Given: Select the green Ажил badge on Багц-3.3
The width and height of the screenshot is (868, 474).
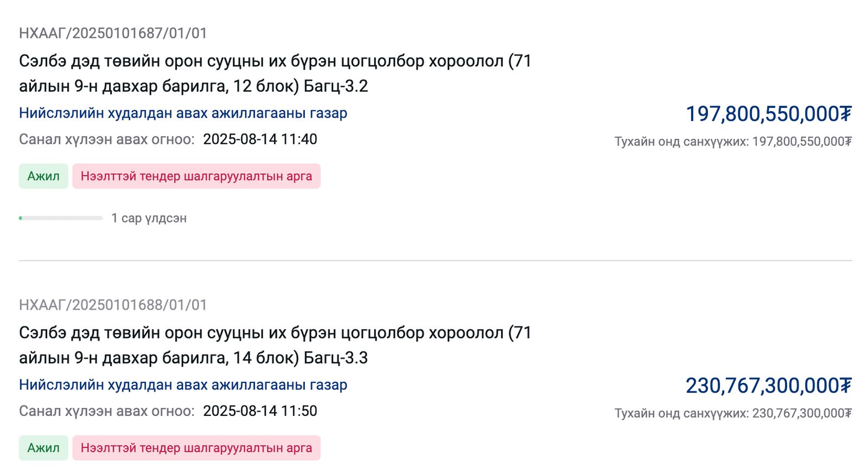Looking at the screenshot, I should [x=43, y=448].
